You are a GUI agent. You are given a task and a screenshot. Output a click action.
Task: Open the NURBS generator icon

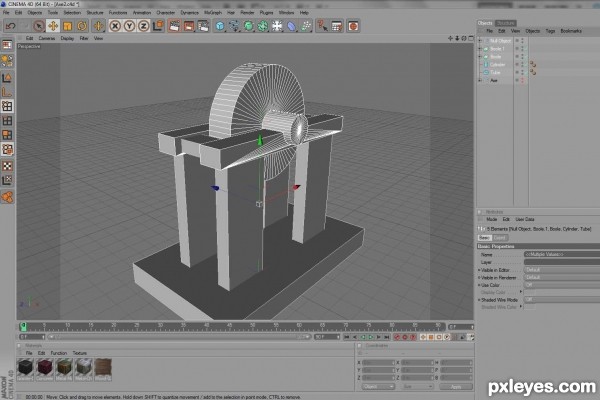(x=249, y=26)
